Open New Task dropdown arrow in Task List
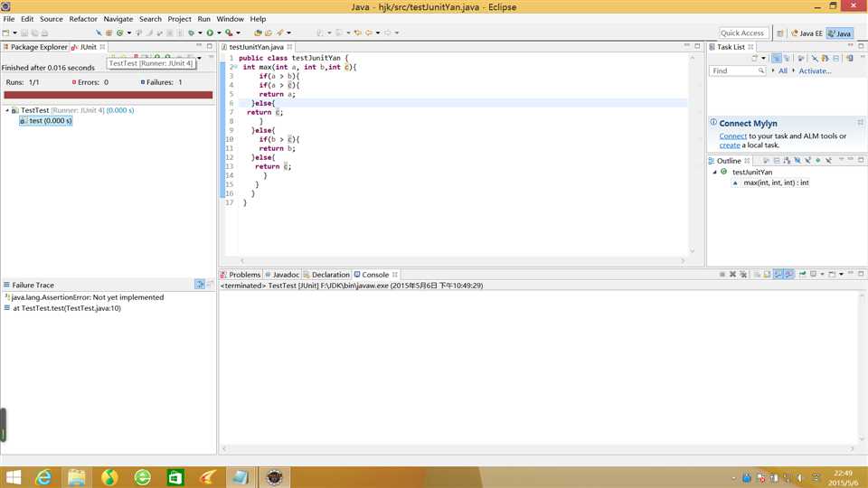The image size is (868, 488). coord(763,58)
